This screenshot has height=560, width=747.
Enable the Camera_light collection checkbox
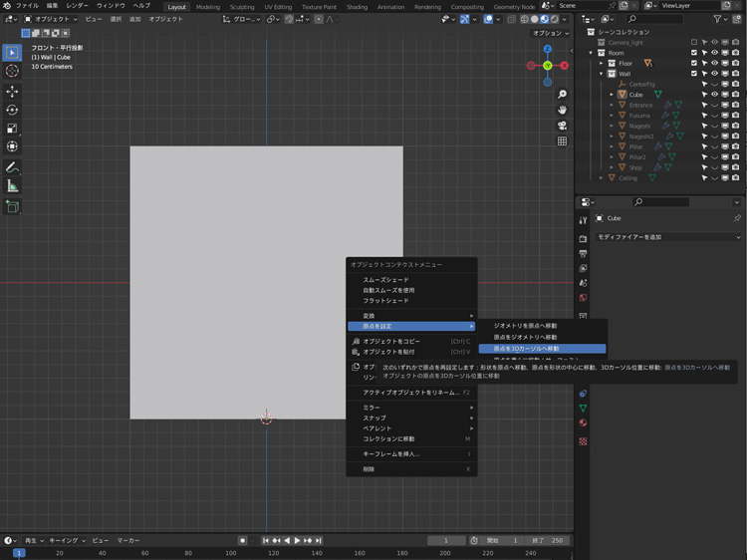point(694,42)
